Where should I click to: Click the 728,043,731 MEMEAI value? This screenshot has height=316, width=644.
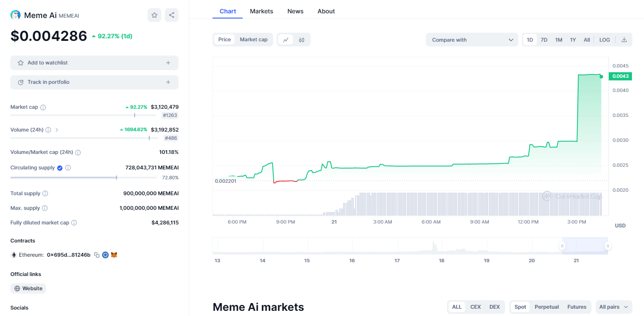click(152, 168)
